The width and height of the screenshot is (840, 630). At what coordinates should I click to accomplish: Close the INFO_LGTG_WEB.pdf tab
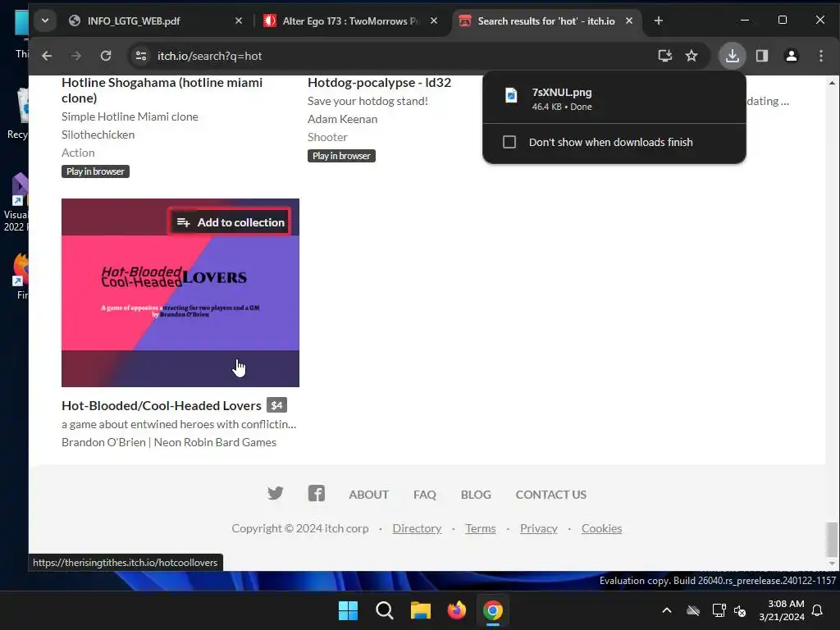click(x=239, y=21)
